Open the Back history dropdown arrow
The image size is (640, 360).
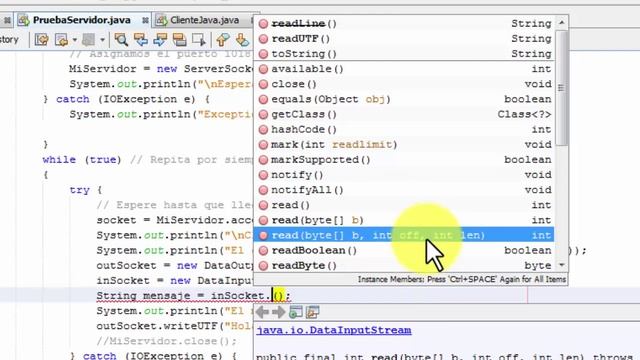(x=75, y=40)
